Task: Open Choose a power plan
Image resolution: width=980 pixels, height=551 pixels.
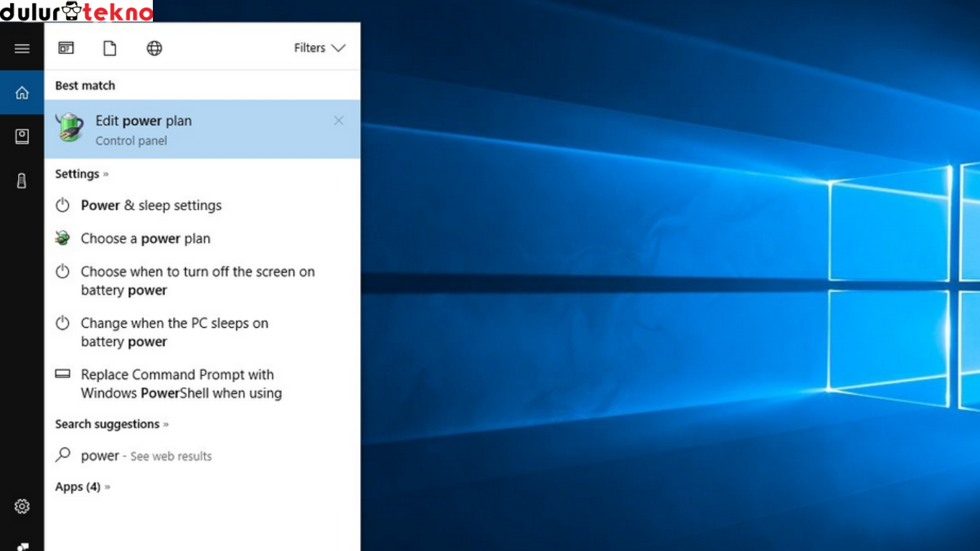Action: [x=202, y=238]
